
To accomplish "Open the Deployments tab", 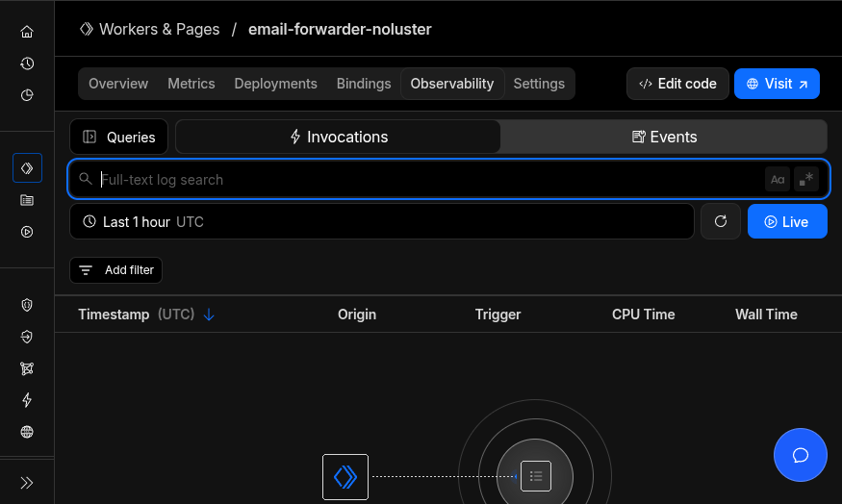I will click(275, 84).
